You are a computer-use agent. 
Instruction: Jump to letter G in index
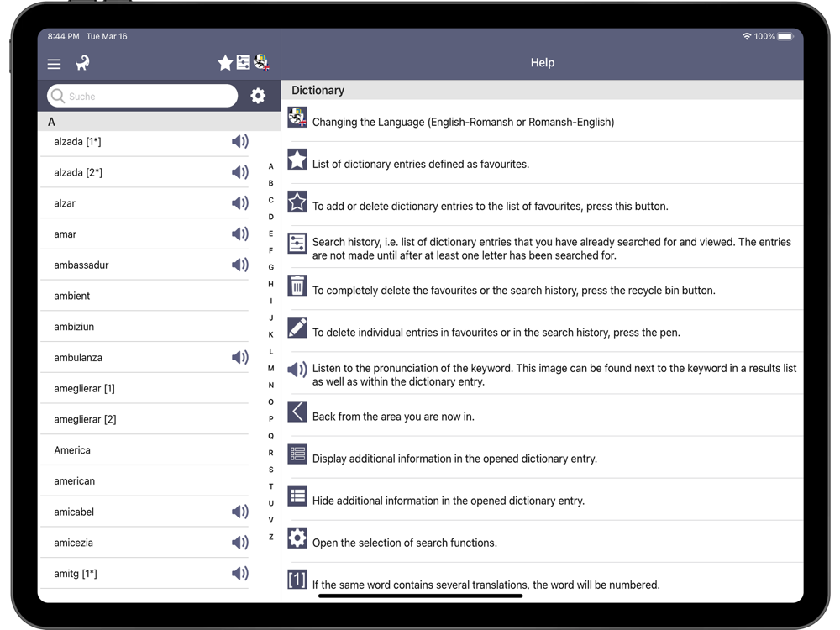coord(271,267)
